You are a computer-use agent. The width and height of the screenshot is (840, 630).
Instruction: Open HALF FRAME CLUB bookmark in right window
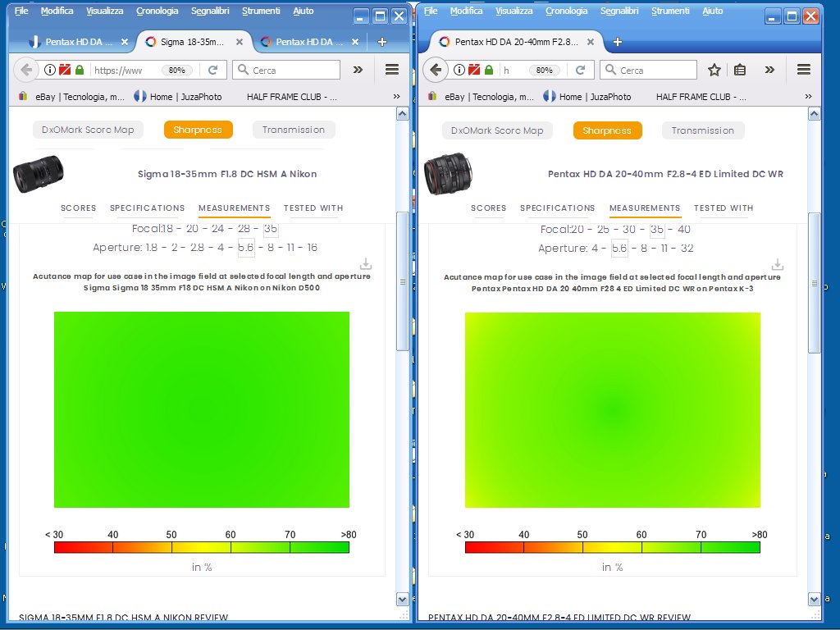pos(701,97)
